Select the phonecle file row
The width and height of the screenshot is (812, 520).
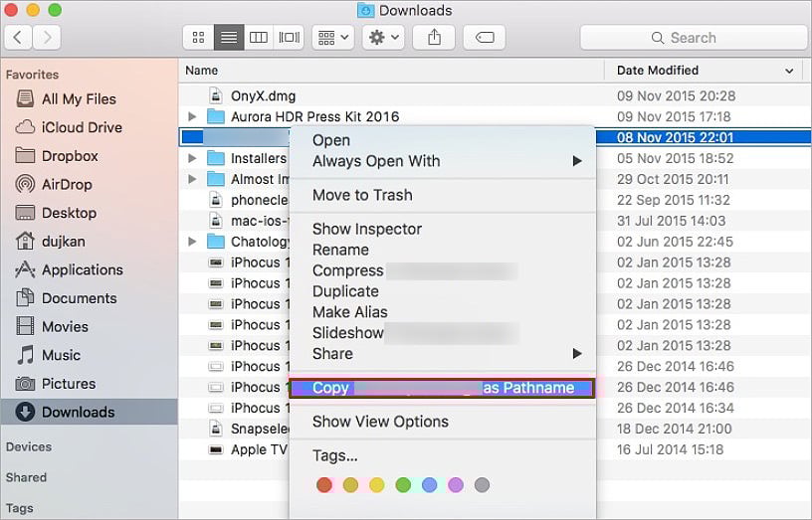(x=234, y=200)
